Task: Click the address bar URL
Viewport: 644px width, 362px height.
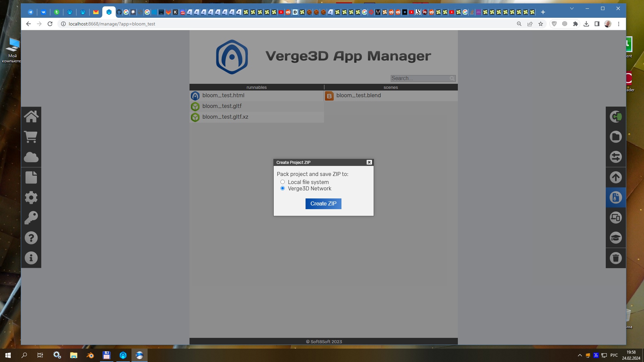Action: click(112, 24)
